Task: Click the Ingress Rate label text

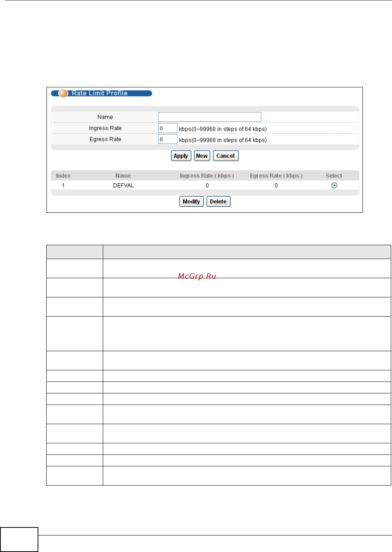Action: (x=105, y=128)
